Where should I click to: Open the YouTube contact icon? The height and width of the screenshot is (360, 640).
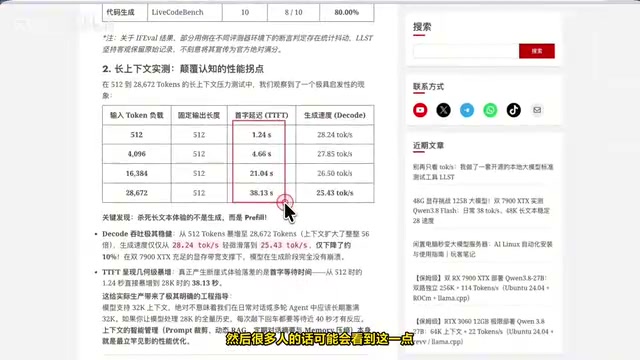click(x=420, y=110)
